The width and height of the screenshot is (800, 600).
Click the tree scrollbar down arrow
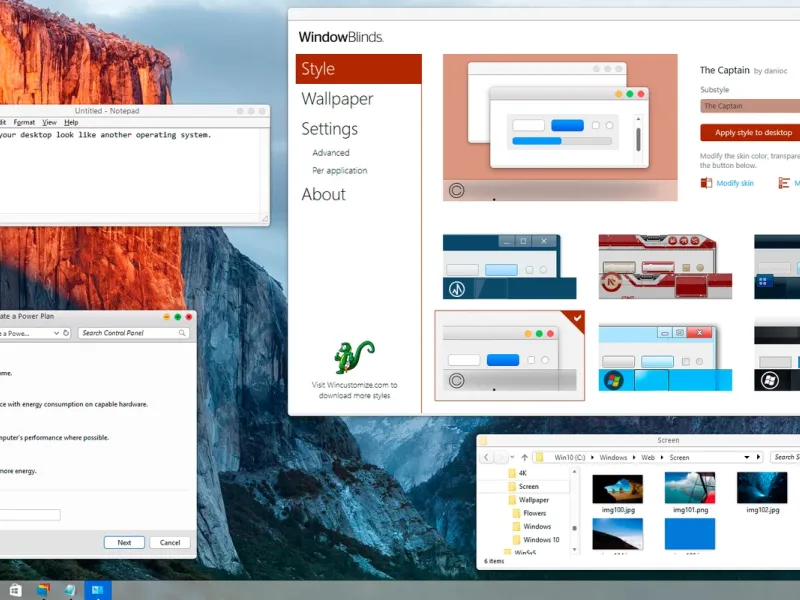click(574, 549)
